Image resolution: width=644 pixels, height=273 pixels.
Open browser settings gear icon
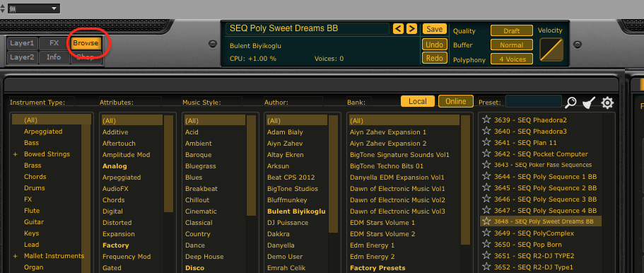pyautogui.click(x=607, y=103)
